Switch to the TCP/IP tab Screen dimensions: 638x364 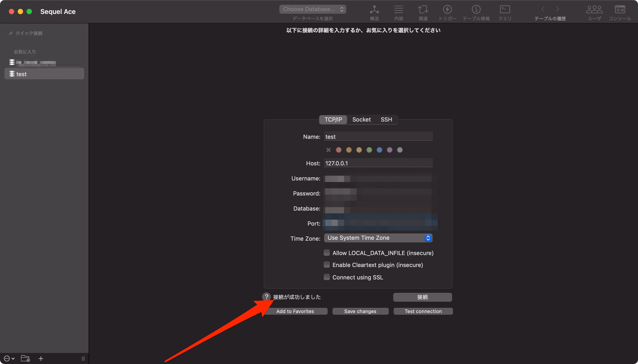333,120
